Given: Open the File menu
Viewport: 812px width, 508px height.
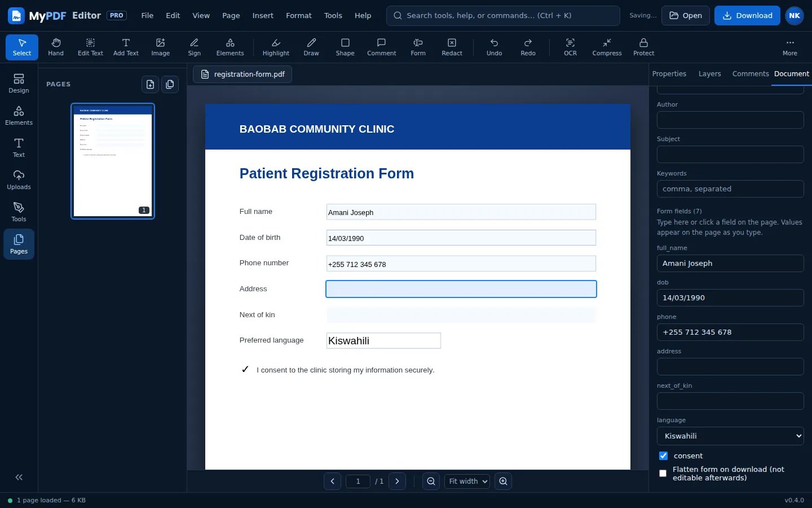Looking at the screenshot, I should click(147, 16).
